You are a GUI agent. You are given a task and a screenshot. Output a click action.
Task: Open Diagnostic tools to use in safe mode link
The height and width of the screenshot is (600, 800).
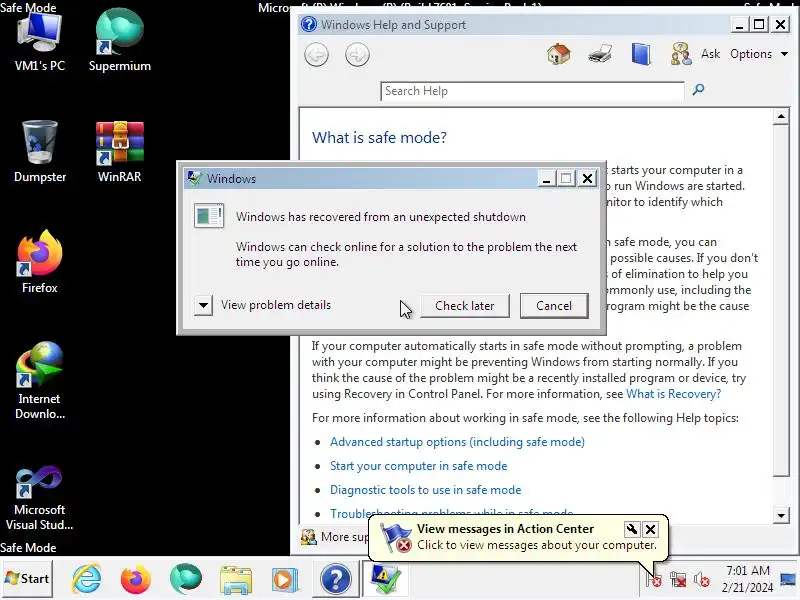(426, 490)
